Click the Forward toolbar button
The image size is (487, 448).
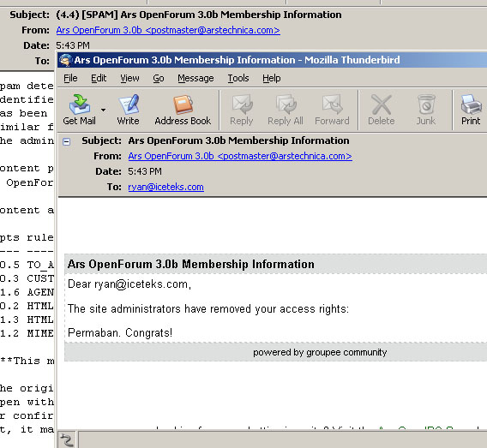point(332,110)
